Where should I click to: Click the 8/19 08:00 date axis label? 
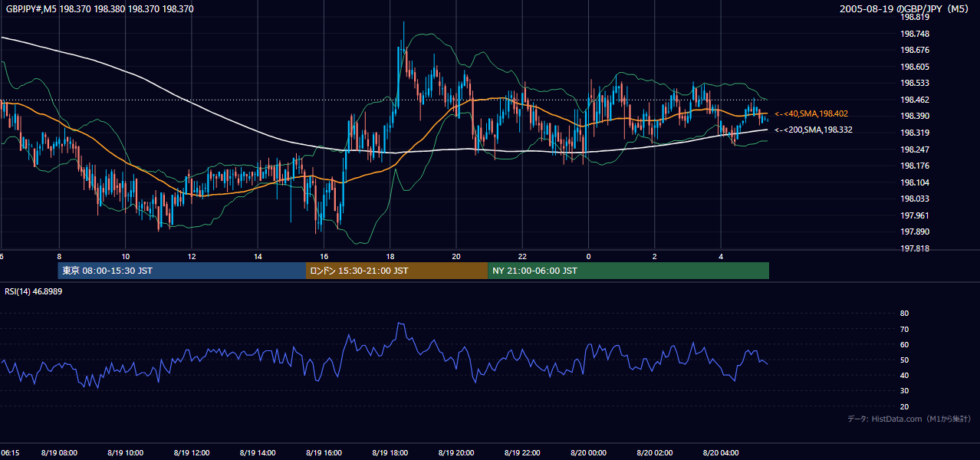59,453
